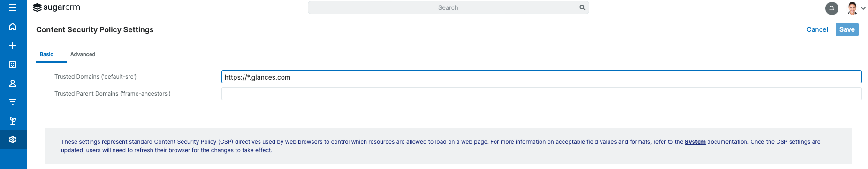Click the Trusted Parent Domains frame-ancestors field

click(541, 94)
